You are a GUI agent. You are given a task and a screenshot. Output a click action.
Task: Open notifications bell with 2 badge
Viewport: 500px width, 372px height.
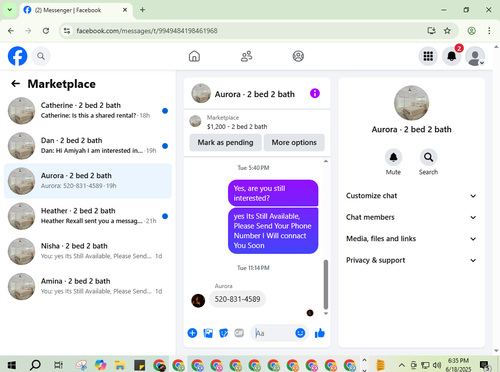click(452, 56)
